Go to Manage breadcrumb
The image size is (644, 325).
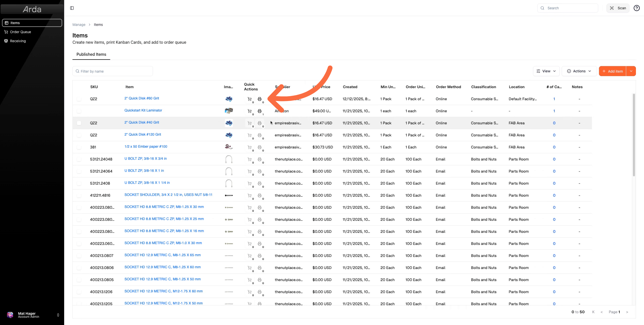pos(79,25)
